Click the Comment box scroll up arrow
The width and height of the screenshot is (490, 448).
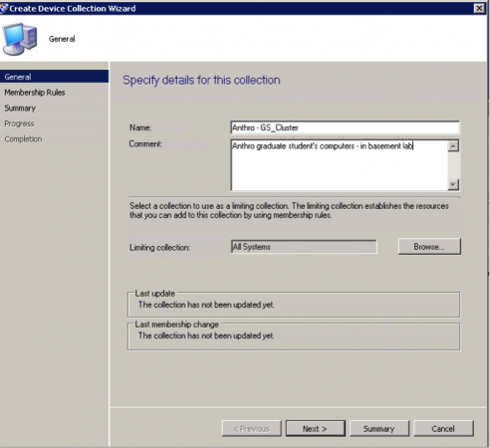[453, 146]
